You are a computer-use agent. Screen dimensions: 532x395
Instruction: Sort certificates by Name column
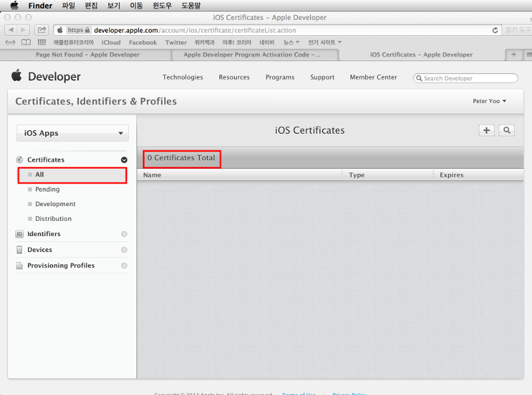pyautogui.click(x=239, y=175)
